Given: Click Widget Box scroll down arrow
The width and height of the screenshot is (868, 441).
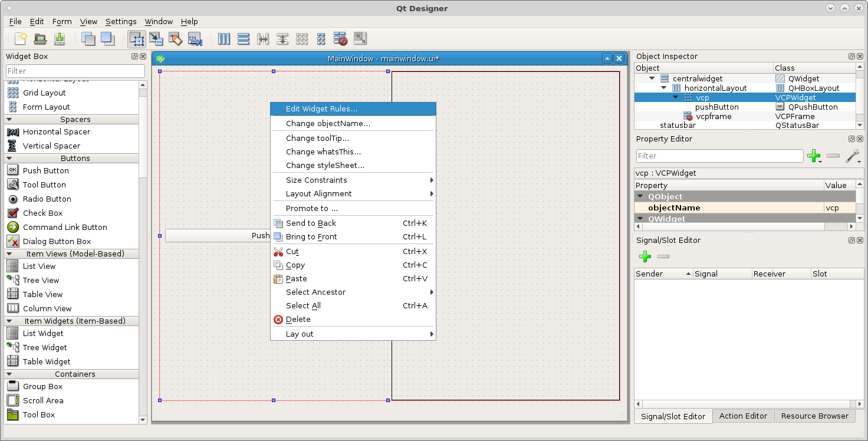Looking at the screenshot, I should pos(143,420).
